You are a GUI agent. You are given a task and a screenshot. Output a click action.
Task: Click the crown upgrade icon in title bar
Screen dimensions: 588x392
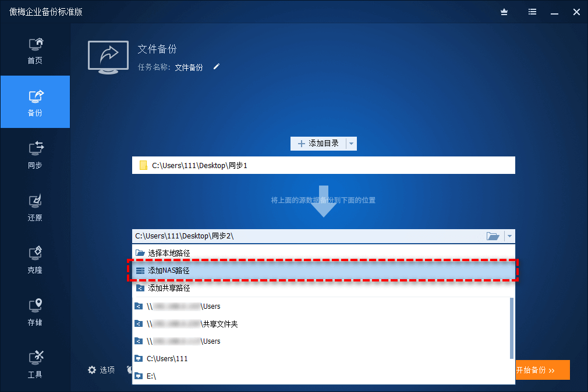(504, 12)
